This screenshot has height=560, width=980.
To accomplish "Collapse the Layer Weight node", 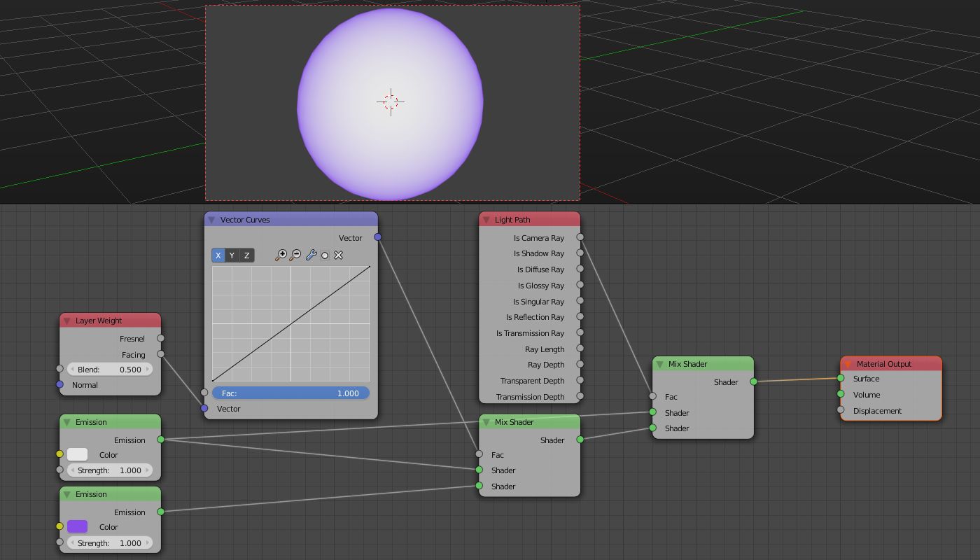I will [65, 320].
